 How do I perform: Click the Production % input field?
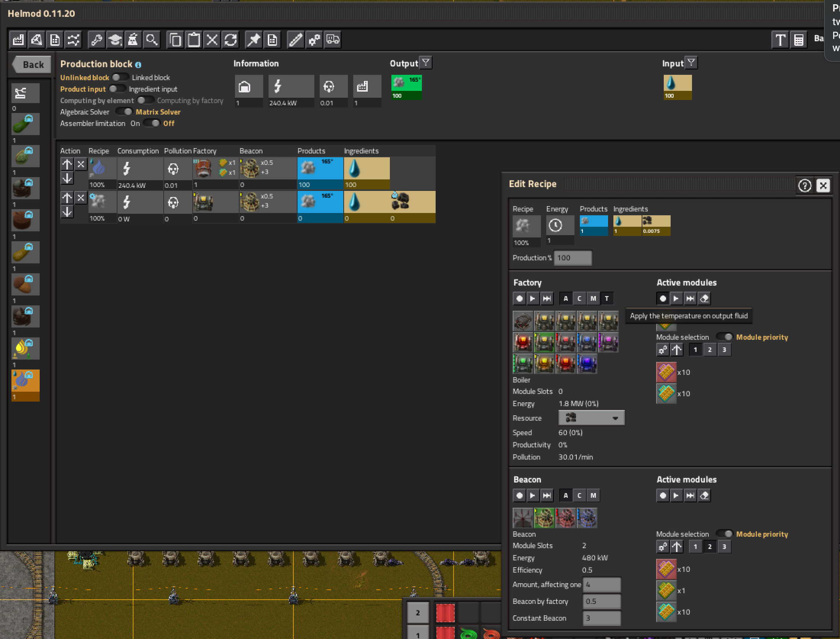[572, 258]
